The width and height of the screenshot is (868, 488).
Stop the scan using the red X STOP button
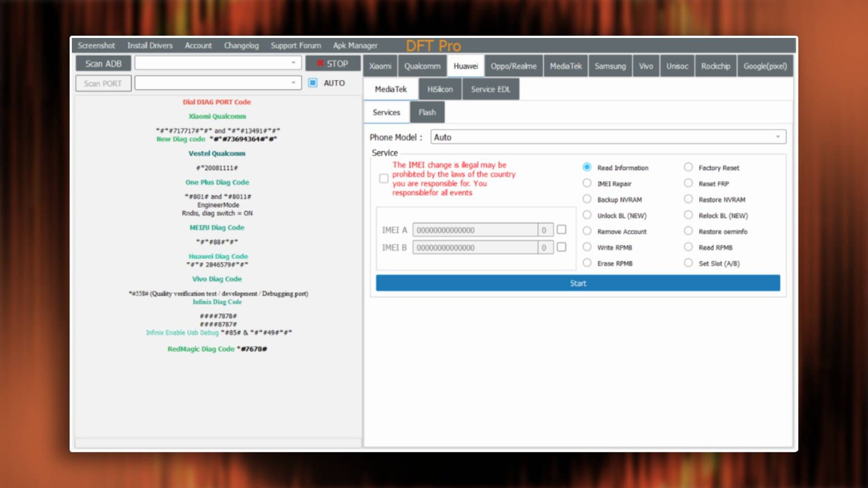point(333,63)
